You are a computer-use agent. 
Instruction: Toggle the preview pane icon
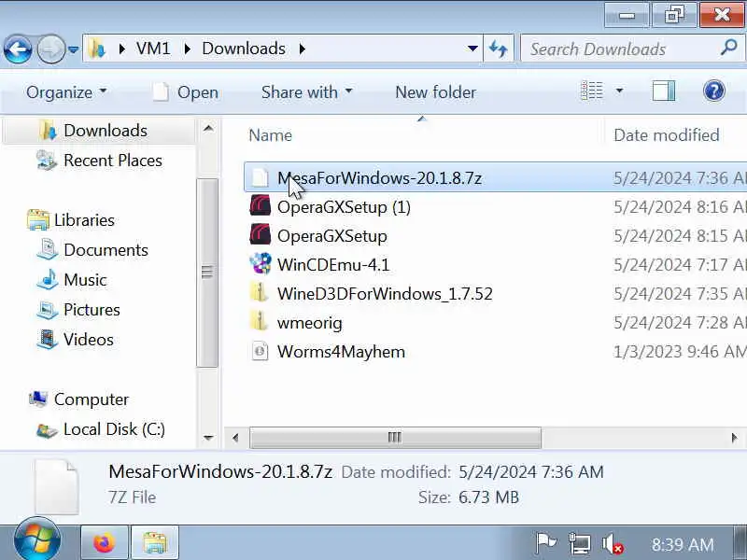(x=664, y=91)
